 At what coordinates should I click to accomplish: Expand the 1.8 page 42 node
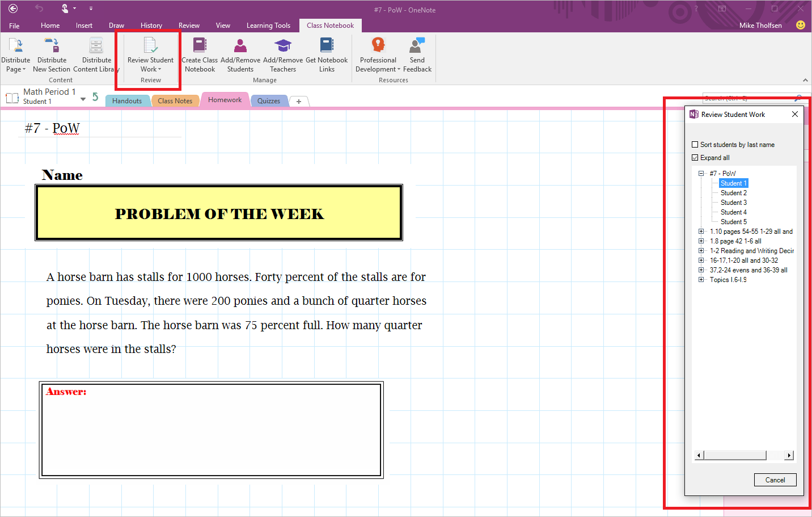701,241
